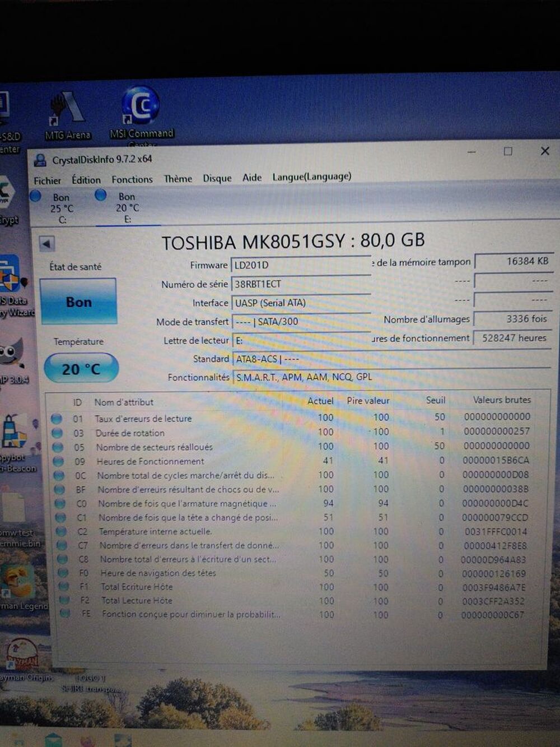560x747 pixels.
Task: Click the status dot for attribute 09
Action: pyautogui.click(x=58, y=461)
